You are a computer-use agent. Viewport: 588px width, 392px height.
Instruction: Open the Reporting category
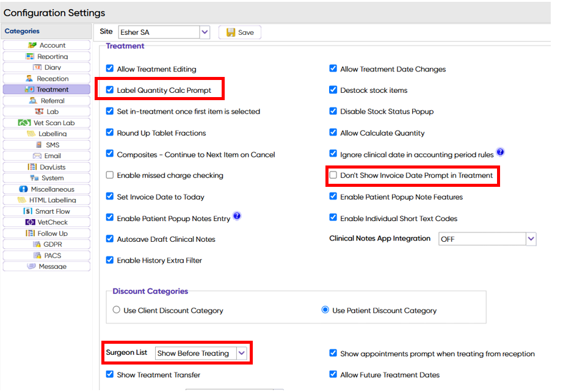click(46, 56)
